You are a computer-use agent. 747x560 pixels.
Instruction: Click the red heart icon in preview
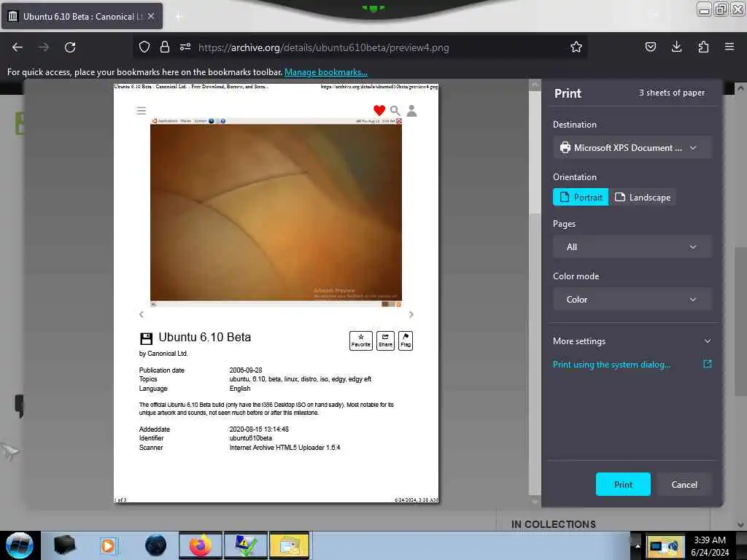(379, 111)
